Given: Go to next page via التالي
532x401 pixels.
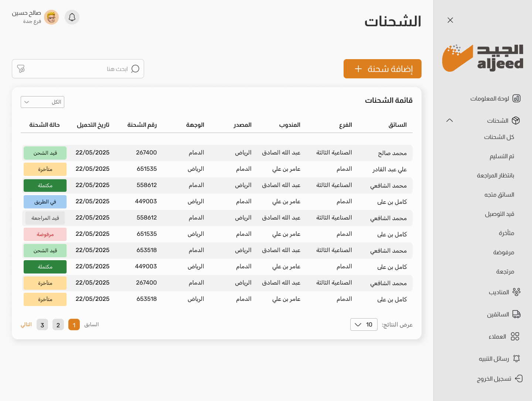Looking at the screenshot, I should click(26, 324).
